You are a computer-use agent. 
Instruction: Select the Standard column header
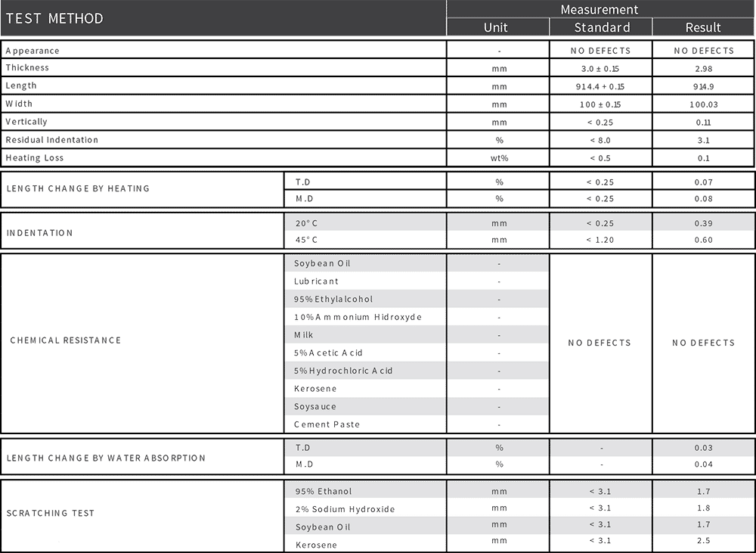(x=600, y=27)
